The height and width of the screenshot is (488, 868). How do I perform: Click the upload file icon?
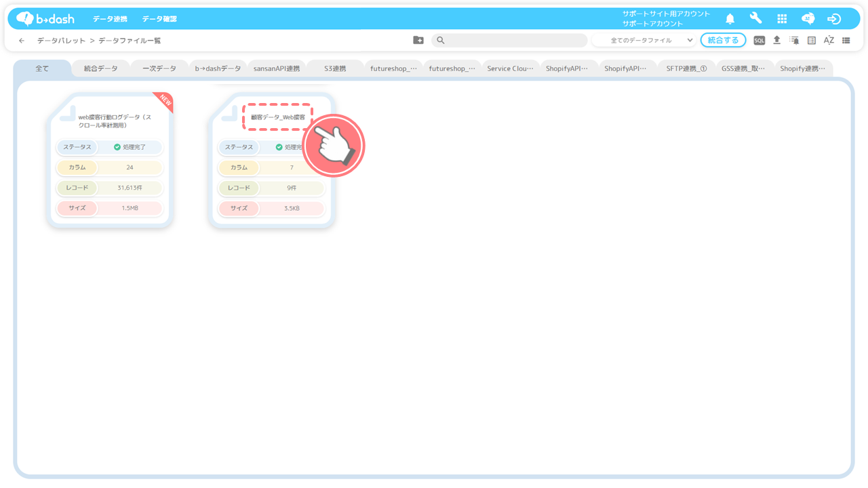777,40
